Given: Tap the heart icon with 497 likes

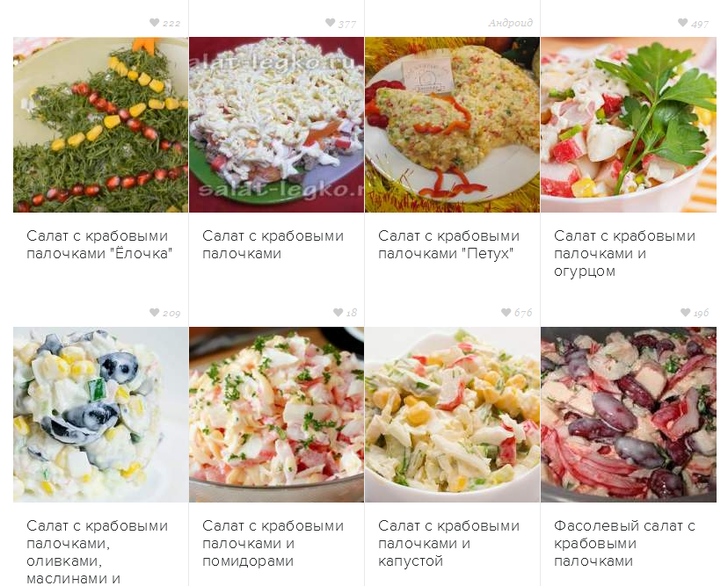Looking at the screenshot, I should coord(682,23).
